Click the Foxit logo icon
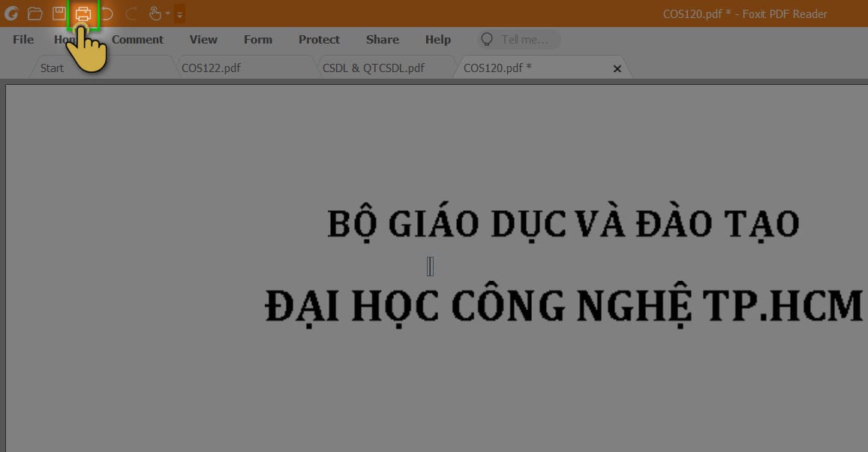The height and width of the screenshot is (452, 868). [x=11, y=14]
